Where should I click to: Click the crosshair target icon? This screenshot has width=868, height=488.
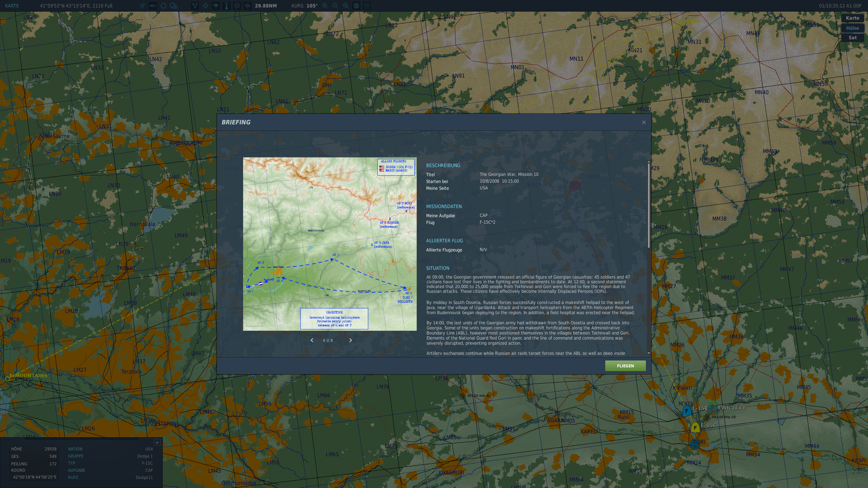205,6
